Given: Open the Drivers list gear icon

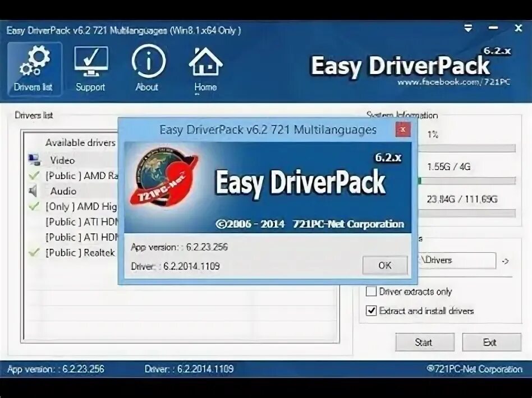Looking at the screenshot, I should click(x=35, y=69).
